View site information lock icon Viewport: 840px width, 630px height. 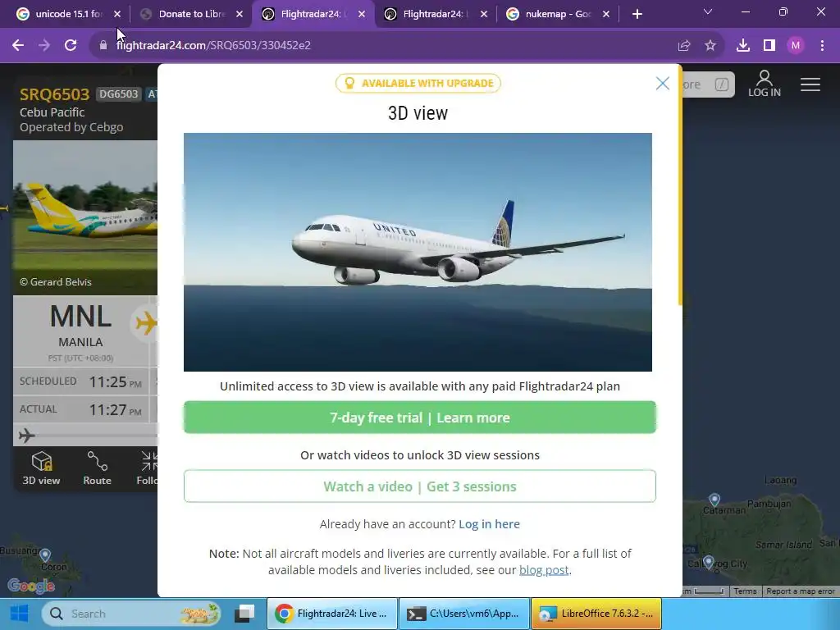(x=103, y=46)
